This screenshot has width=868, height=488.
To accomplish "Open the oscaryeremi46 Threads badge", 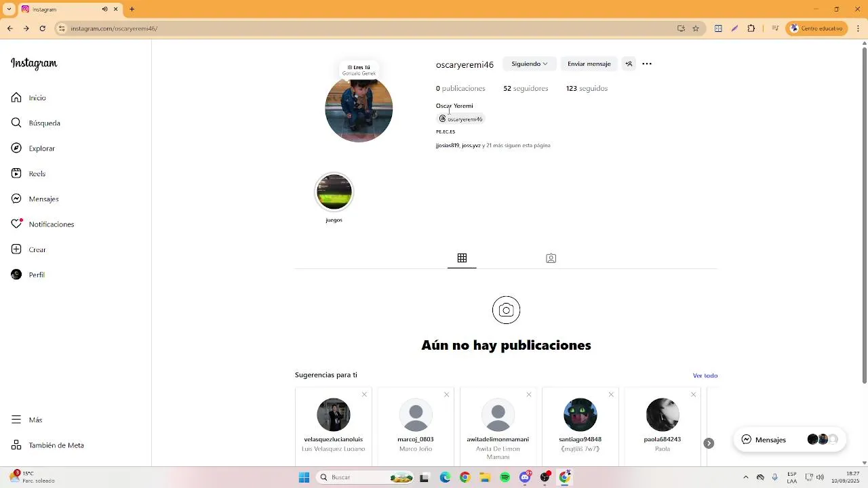I will 461,119.
